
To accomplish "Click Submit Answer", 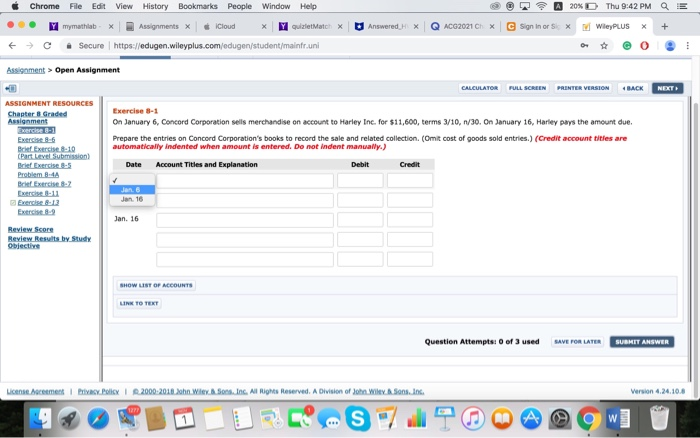I will (642, 342).
